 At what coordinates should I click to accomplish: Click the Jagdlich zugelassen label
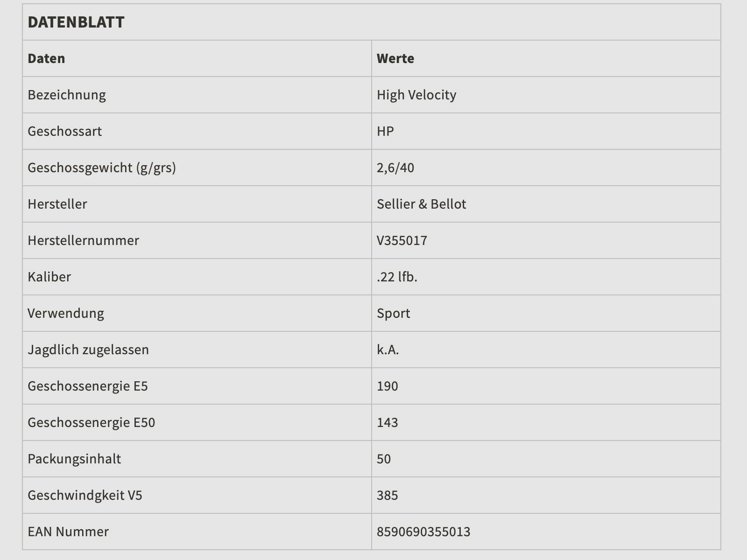coord(88,350)
